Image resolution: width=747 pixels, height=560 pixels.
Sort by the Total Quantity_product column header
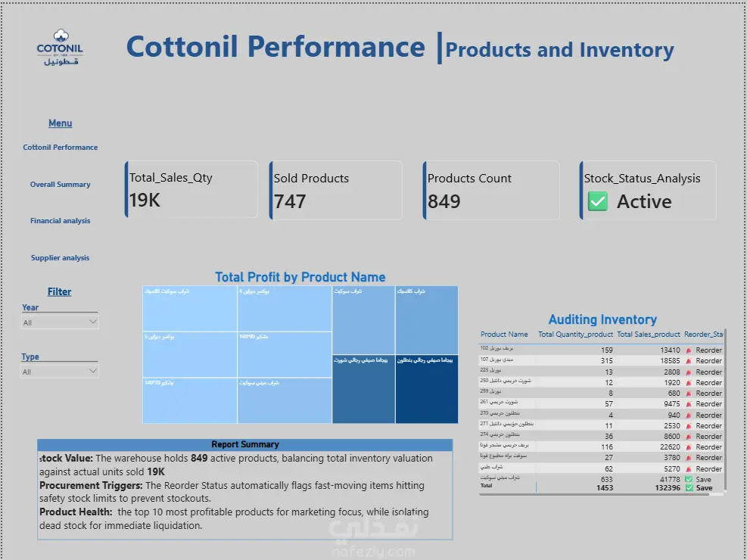575,334
